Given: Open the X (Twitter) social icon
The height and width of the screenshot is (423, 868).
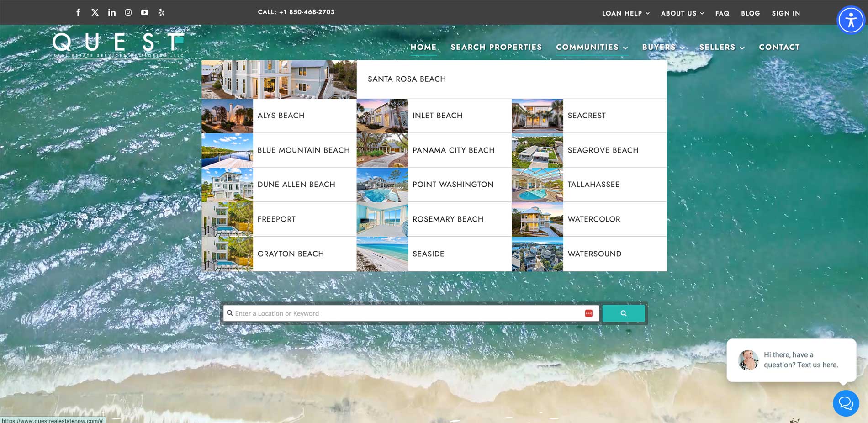Looking at the screenshot, I should click(95, 12).
